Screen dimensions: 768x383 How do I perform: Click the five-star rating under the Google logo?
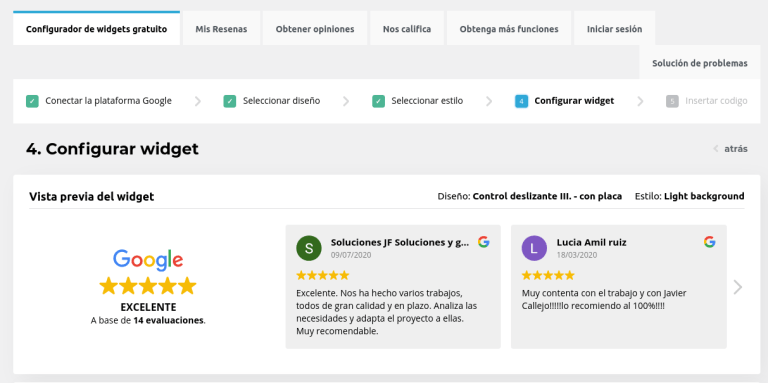click(147, 286)
